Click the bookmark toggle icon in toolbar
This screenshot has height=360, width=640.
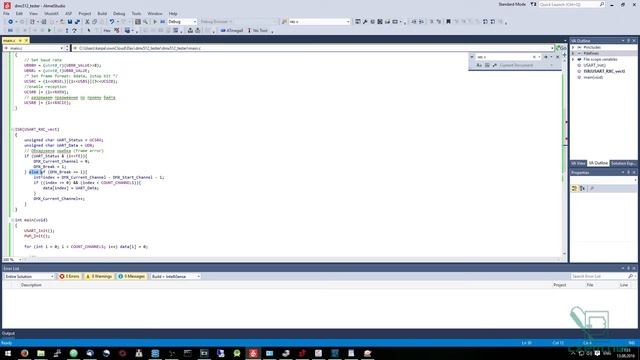point(448,22)
